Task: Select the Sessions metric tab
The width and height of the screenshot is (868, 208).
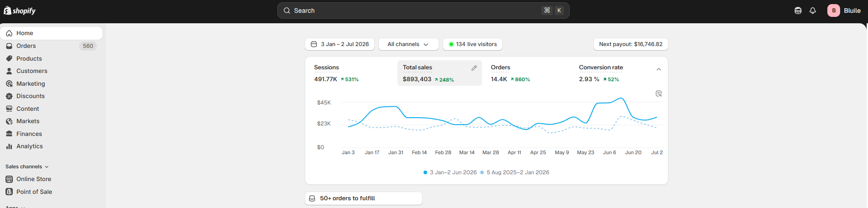Action: point(352,73)
